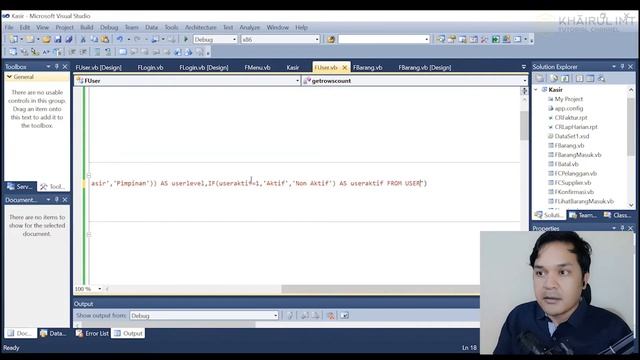The width and height of the screenshot is (640, 360).
Task: Click the Find in Files icon
Action: coord(331,39)
